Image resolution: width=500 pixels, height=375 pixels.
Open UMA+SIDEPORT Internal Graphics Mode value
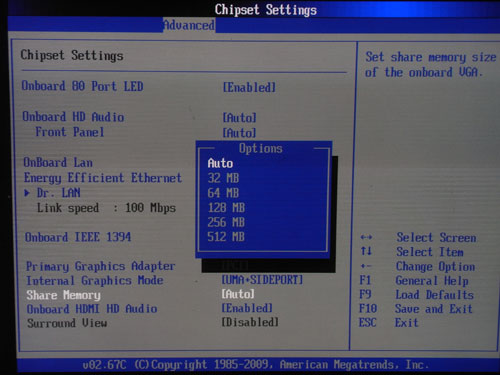click(x=262, y=280)
